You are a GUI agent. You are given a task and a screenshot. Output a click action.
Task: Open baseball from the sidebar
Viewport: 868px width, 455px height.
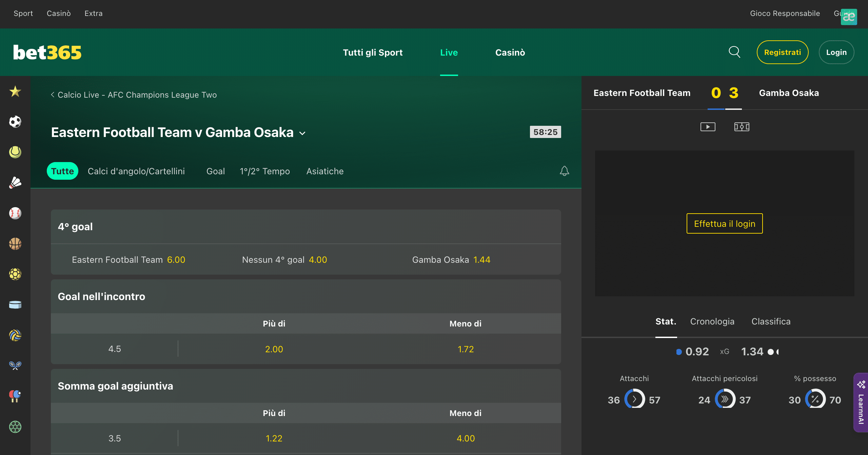[x=15, y=213]
